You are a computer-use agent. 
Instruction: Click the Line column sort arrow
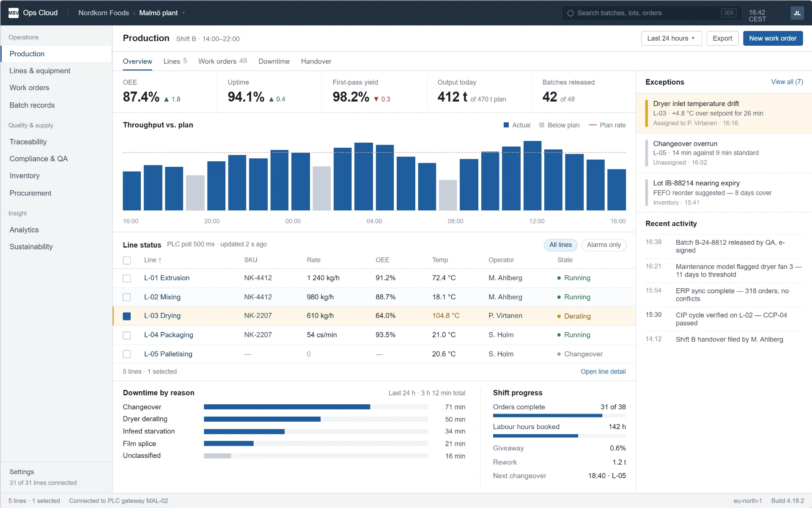click(160, 260)
